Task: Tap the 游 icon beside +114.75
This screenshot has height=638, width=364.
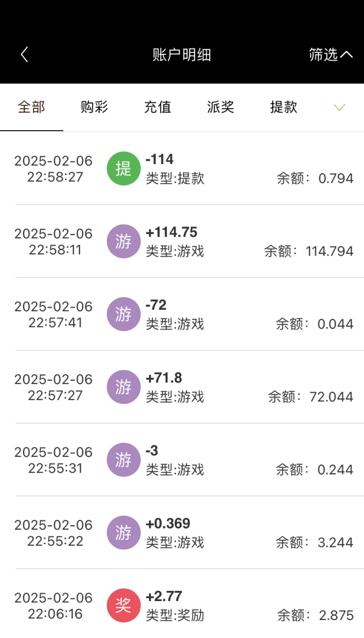Action: (x=124, y=242)
